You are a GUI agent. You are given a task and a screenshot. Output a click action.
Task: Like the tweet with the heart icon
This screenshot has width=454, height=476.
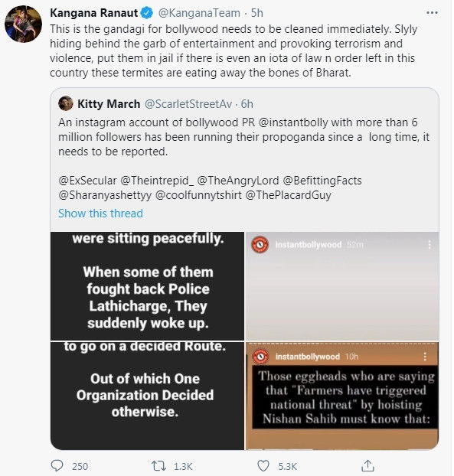pyautogui.click(x=263, y=466)
